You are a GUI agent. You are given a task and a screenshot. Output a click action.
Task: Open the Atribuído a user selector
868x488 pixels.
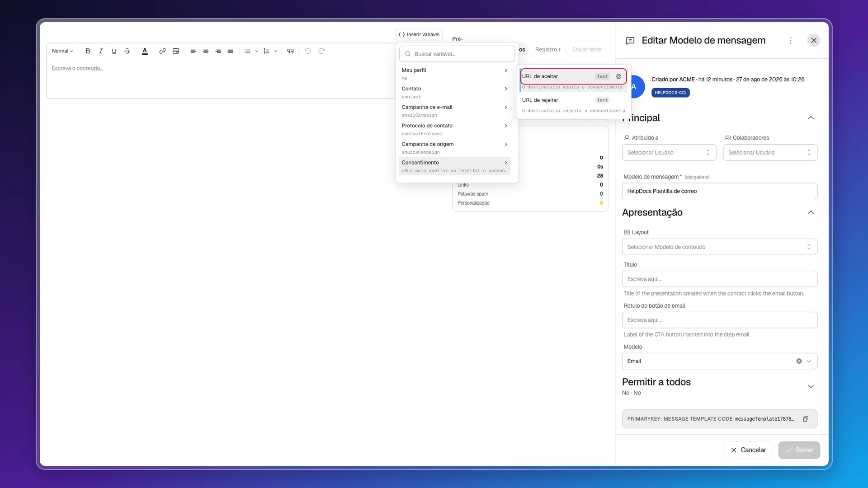(x=669, y=153)
